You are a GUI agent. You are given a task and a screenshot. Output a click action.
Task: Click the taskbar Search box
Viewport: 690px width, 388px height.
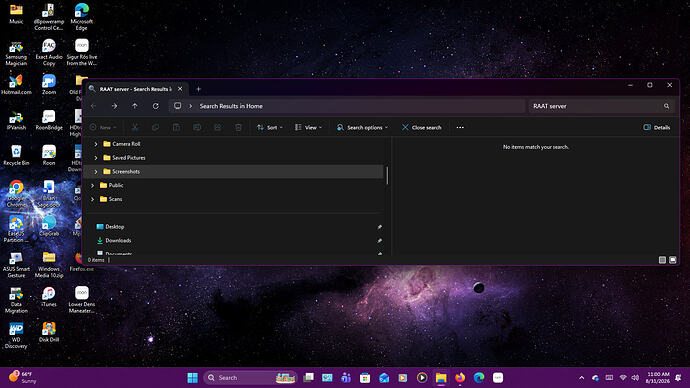pyautogui.click(x=250, y=377)
